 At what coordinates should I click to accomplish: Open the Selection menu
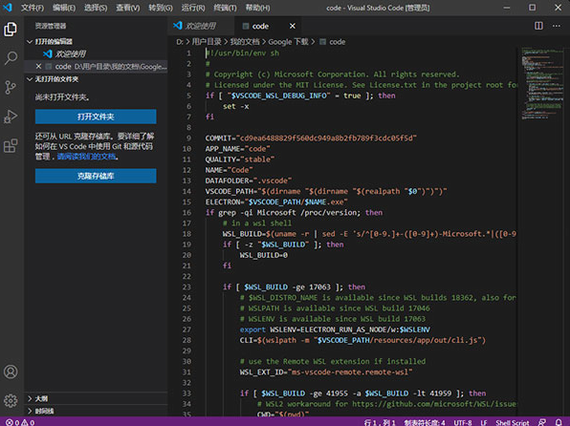96,8
